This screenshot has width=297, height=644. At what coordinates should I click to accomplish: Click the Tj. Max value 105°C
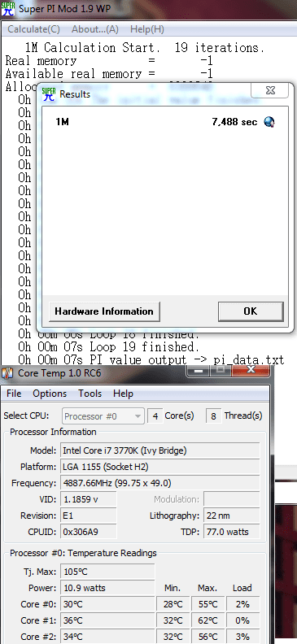coord(107,572)
